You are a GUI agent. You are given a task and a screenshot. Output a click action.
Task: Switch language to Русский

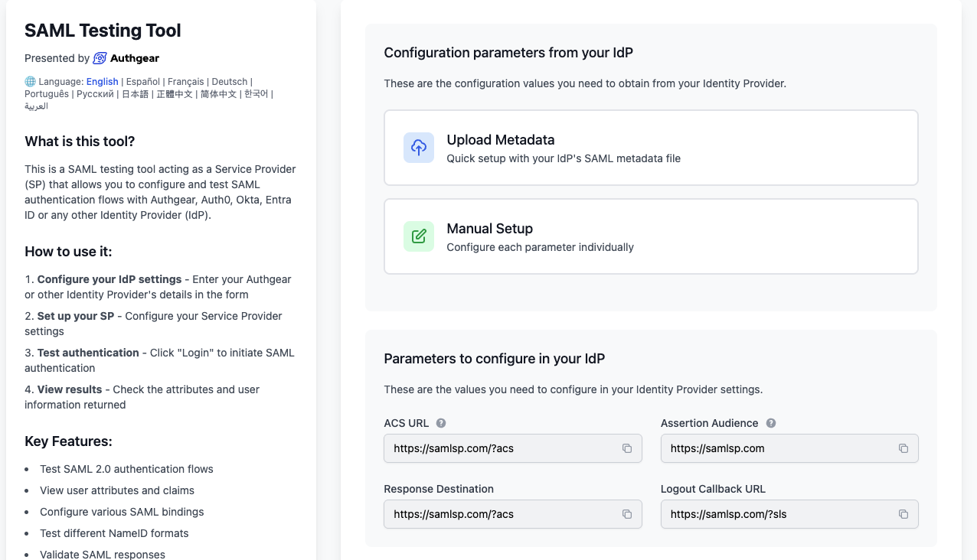(x=95, y=94)
